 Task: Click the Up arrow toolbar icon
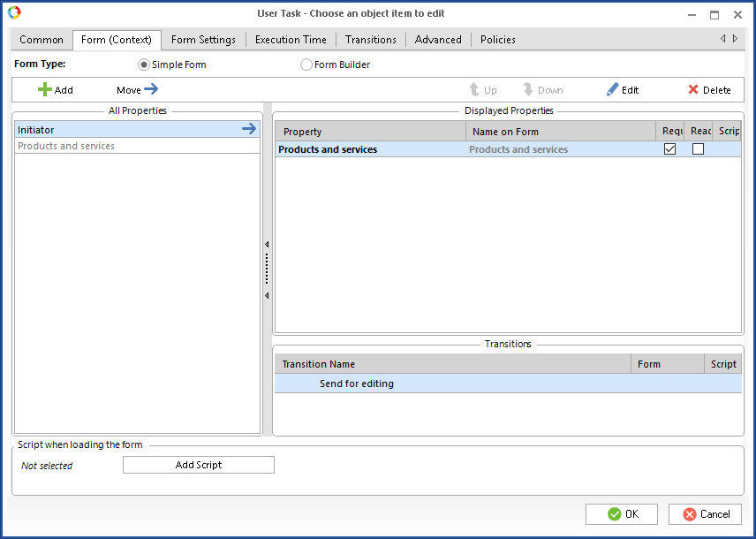tap(474, 90)
